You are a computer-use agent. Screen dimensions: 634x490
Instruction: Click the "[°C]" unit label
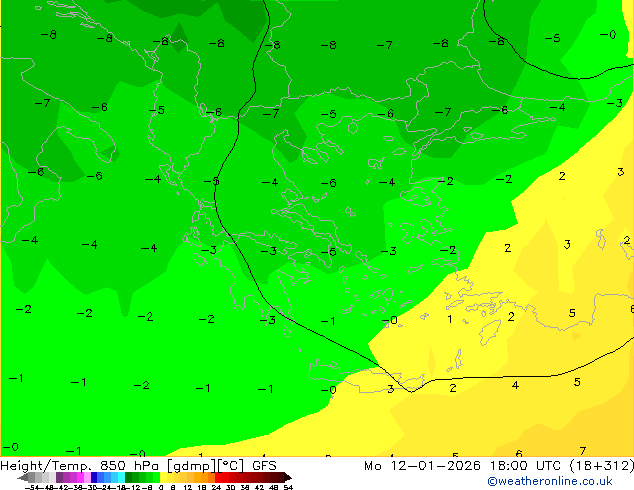(230, 466)
